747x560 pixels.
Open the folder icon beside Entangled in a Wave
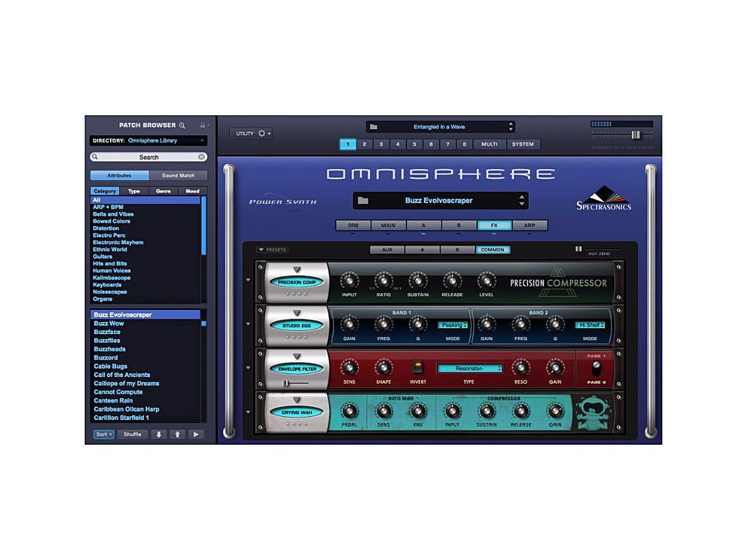[x=374, y=127]
